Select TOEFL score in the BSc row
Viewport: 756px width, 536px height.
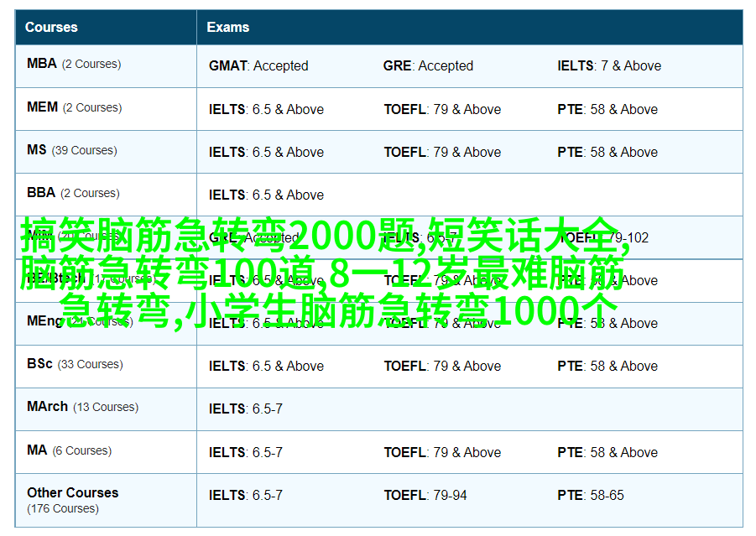point(442,367)
